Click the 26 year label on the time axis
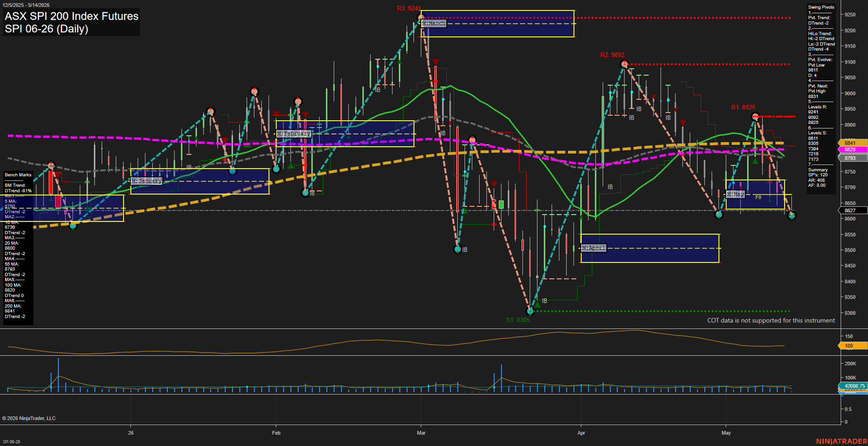 pos(131,433)
